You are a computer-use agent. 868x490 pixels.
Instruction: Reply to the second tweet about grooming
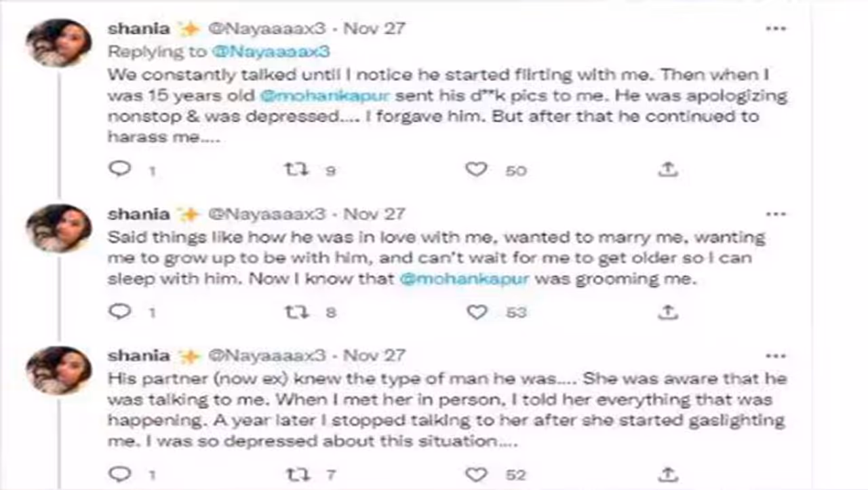120,311
